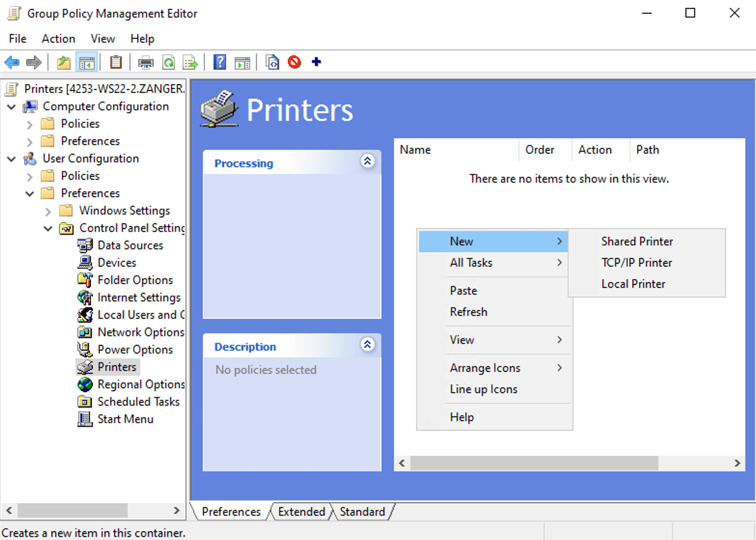Click the red Disable toolbar icon
Image resolution: width=756 pixels, height=540 pixels.
[294, 62]
